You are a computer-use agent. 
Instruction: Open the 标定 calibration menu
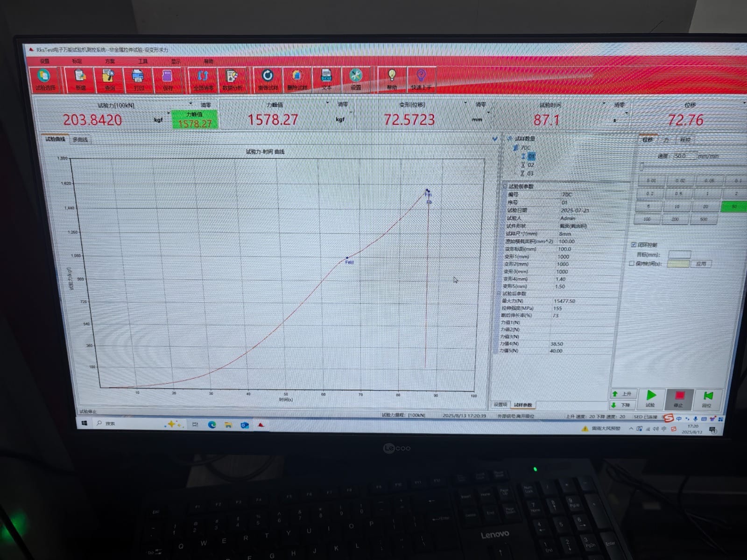tap(77, 61)
